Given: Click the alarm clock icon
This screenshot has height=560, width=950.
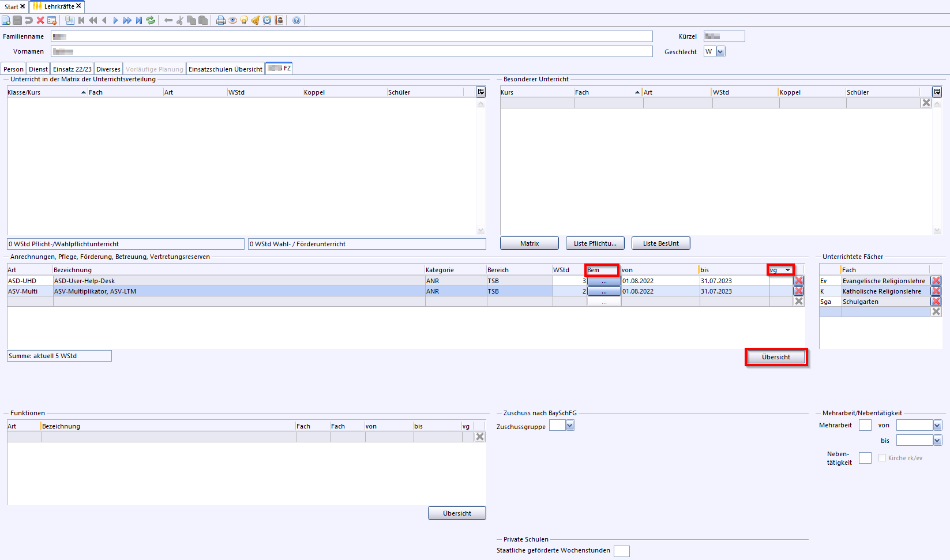Looking at the screenshot, I should point(267,20).
